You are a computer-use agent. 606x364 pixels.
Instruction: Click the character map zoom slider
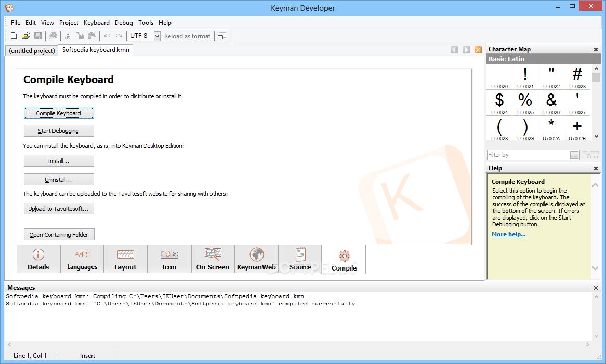[590, 155]
